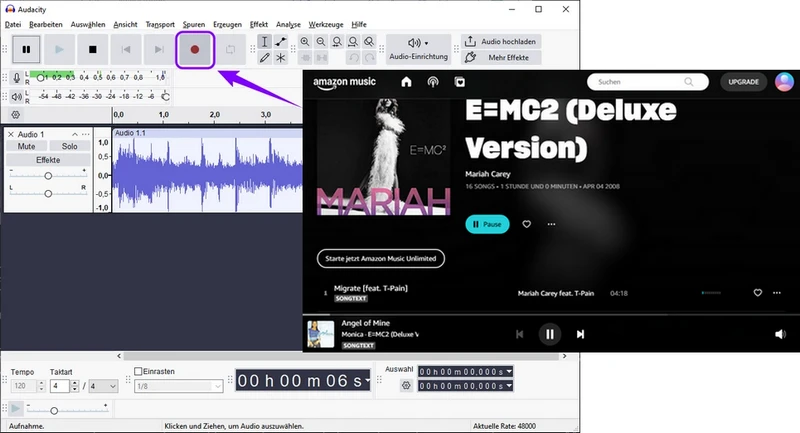Click Mehr Effekte button

[501, 58]
